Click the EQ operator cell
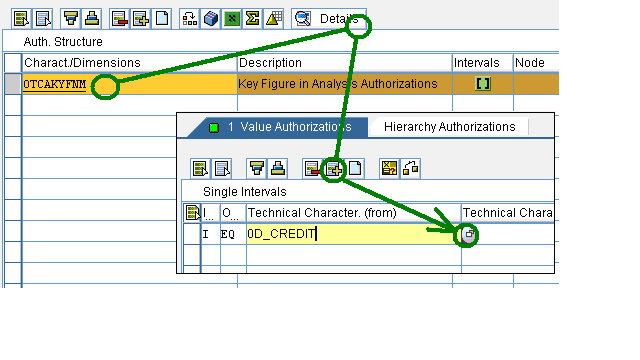The width and height of the screenshot is (640, 360). point(233,234)
